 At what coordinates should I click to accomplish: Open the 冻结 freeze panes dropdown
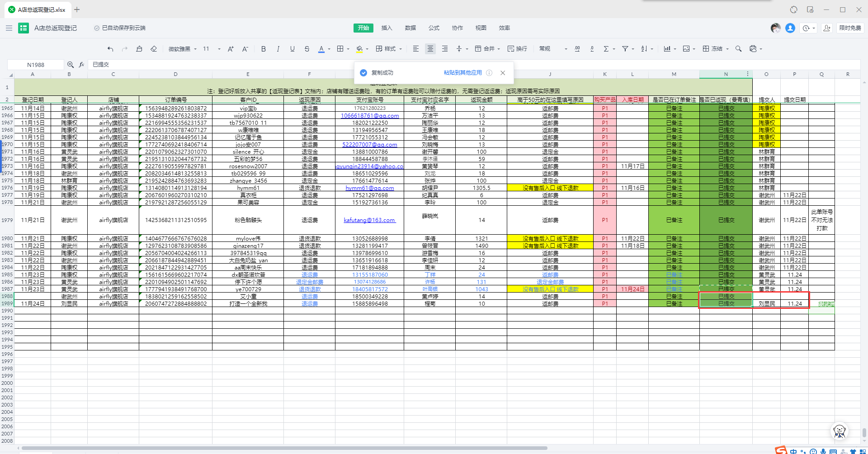coord(716,49)
